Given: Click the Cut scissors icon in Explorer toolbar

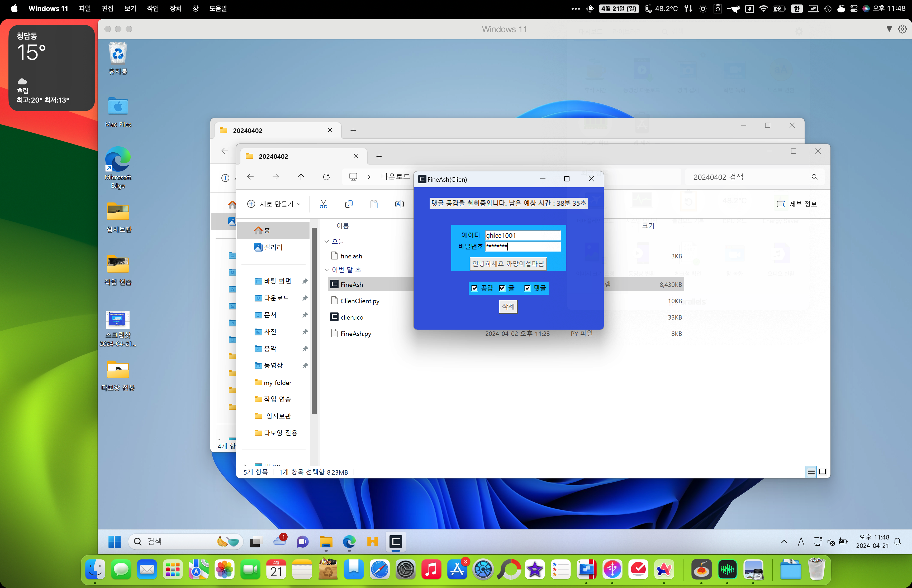Looking at the screenshot, I should point(323,204).
